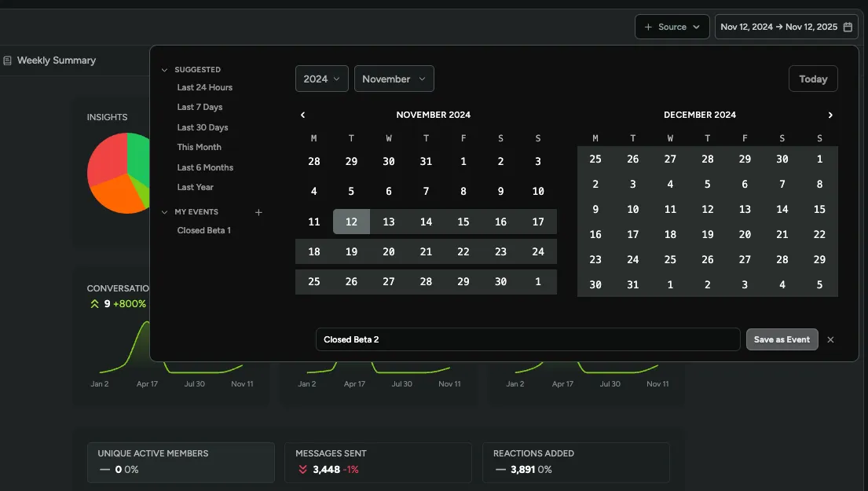Select the This Month preset
The height and width of the screenshot is (491, 868).
click(x=199, y=147)
